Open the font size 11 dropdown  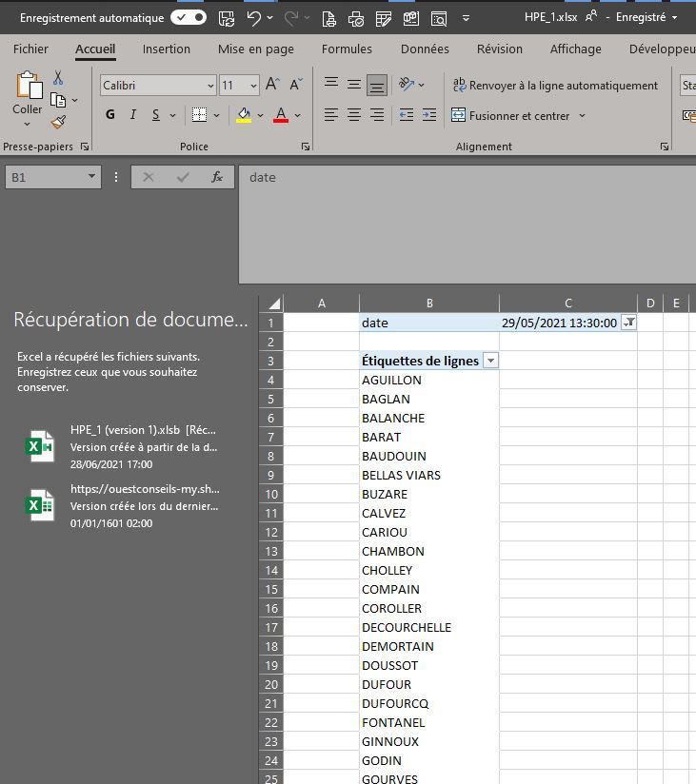[253, 86]
